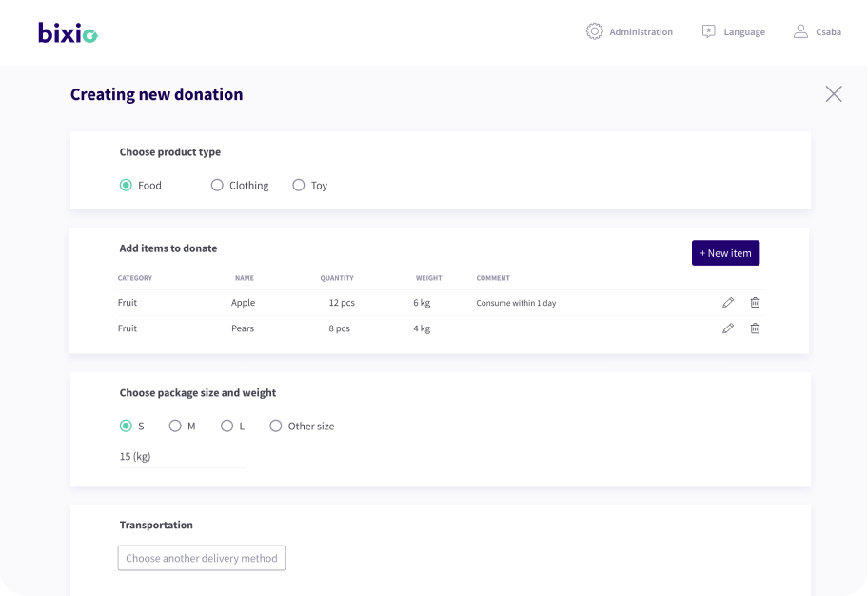The width and height of the screenshot is (868, 596).
Task: Click the Fruit category in Pears row
Action: [x=128, y=328]
